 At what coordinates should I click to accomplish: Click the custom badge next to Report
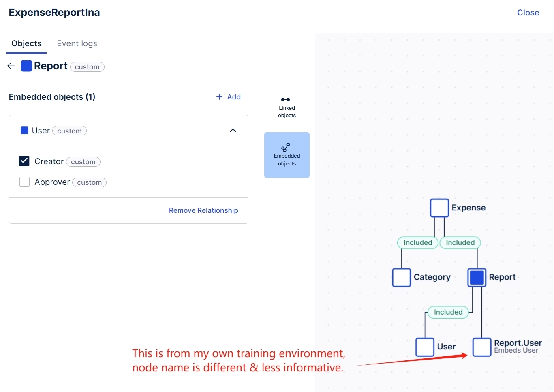point(87,67)
